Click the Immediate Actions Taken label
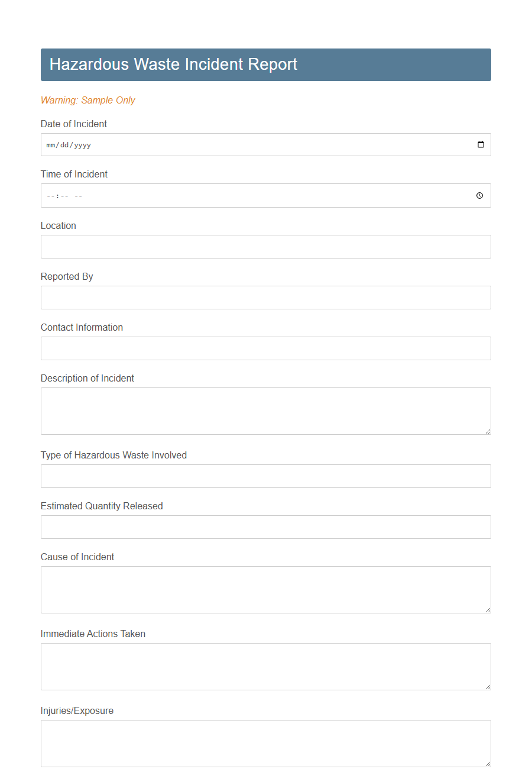The height and width of the screenshot is (769, 532). [x=92, y=634]
